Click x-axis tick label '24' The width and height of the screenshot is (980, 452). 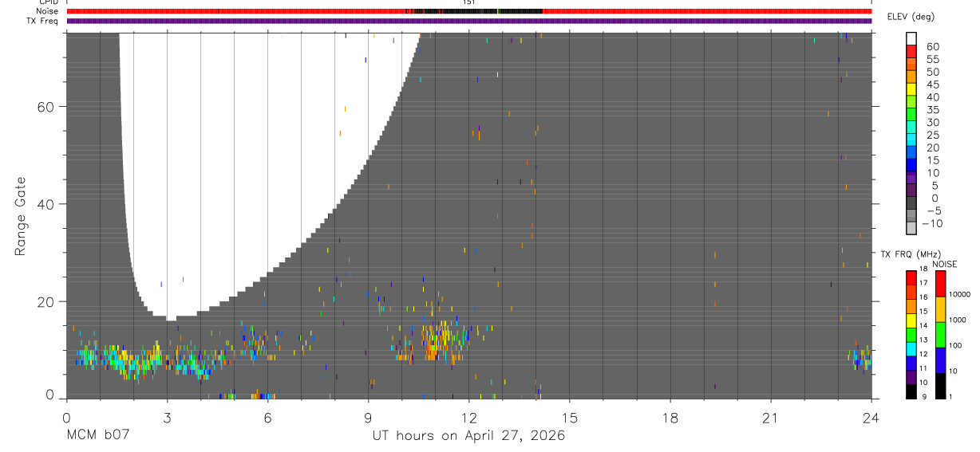pos(871,418)
